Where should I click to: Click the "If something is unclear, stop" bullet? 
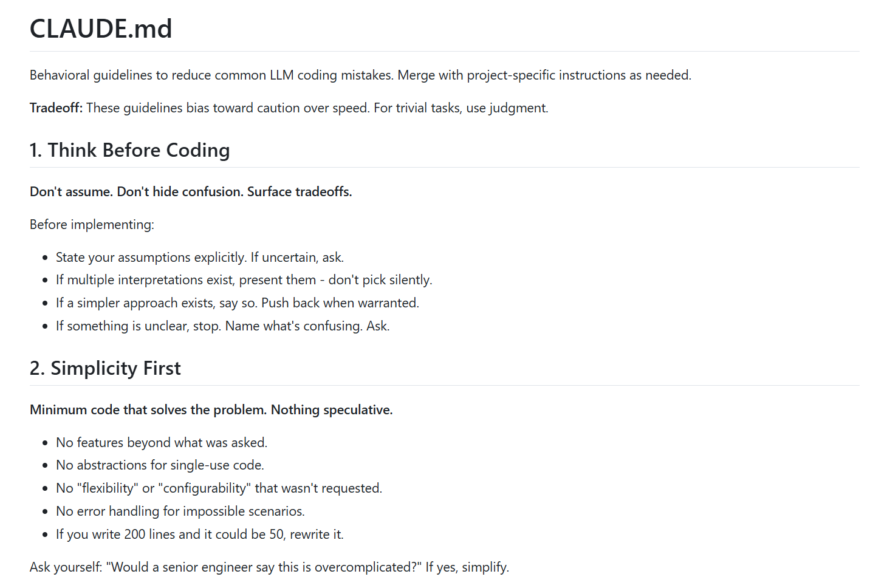point(222,326)
